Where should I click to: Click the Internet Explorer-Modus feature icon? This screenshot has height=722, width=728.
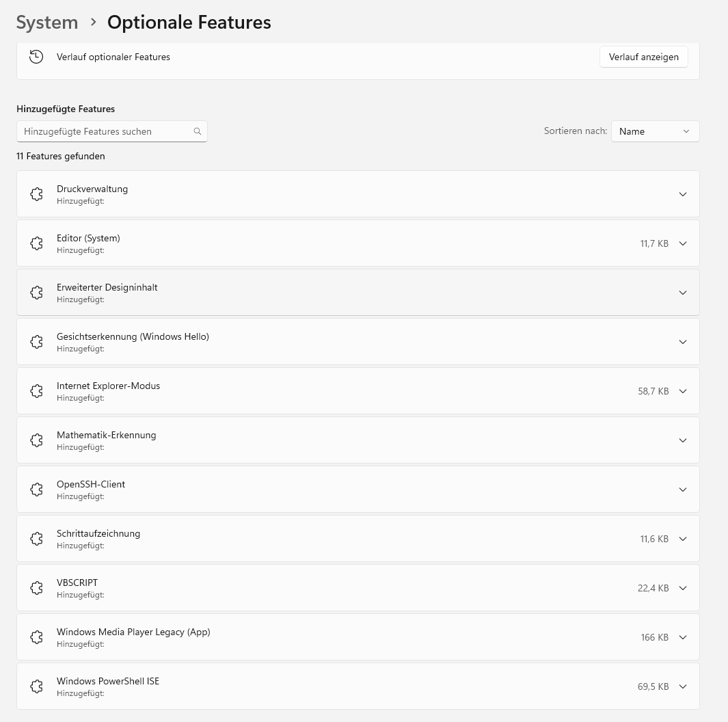pyautogui.click(x=36, y=391)
